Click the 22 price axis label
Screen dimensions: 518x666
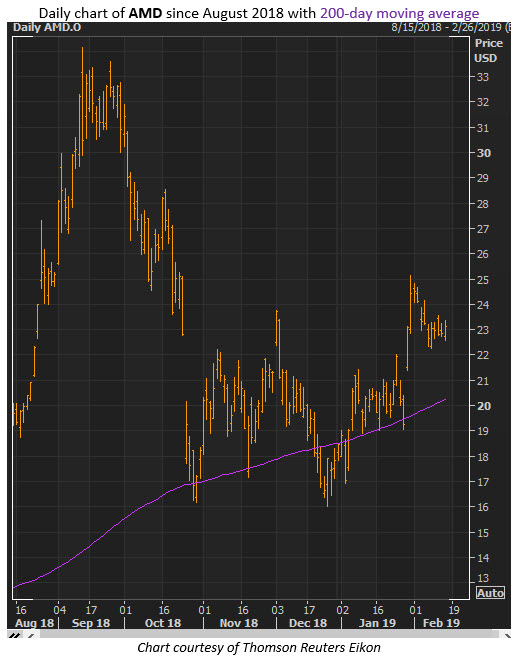483,355
